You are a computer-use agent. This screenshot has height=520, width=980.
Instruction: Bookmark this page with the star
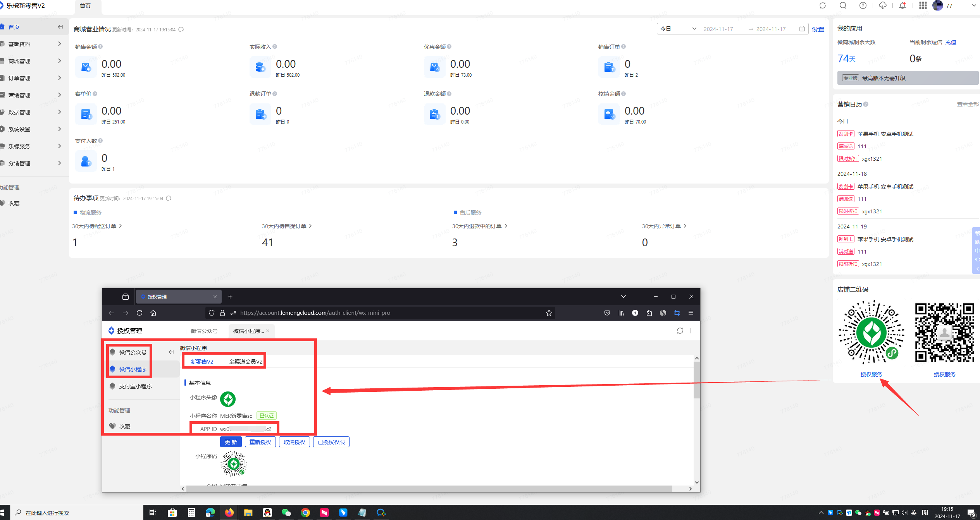point(549,313)
